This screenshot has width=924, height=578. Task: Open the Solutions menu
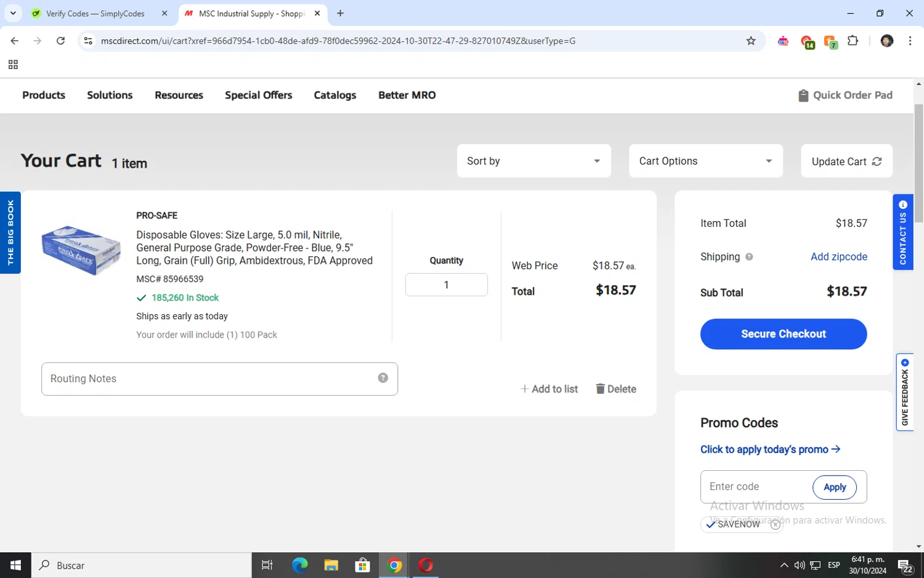coord(110,95)
